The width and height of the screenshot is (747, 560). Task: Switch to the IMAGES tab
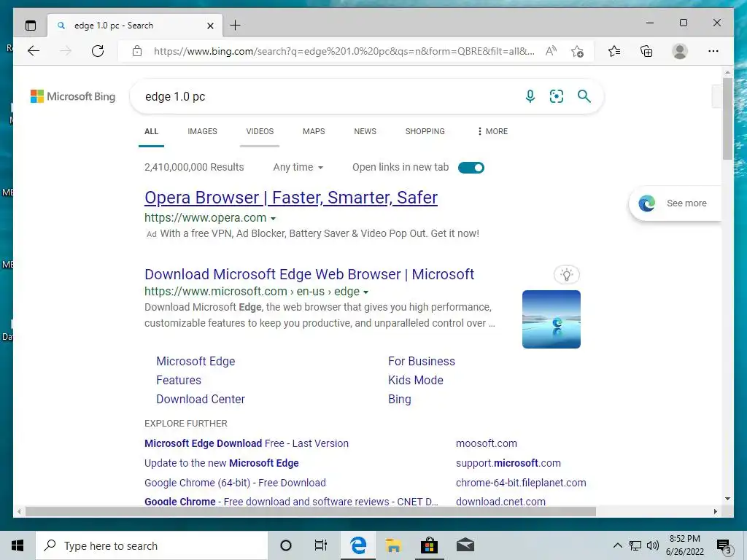(x=203, y=131)
